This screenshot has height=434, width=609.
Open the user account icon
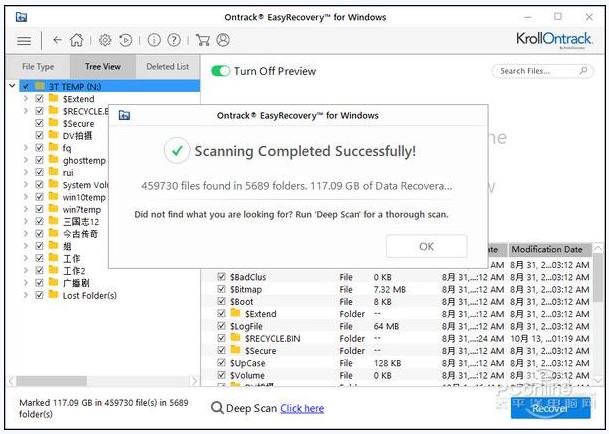point(223,40)
